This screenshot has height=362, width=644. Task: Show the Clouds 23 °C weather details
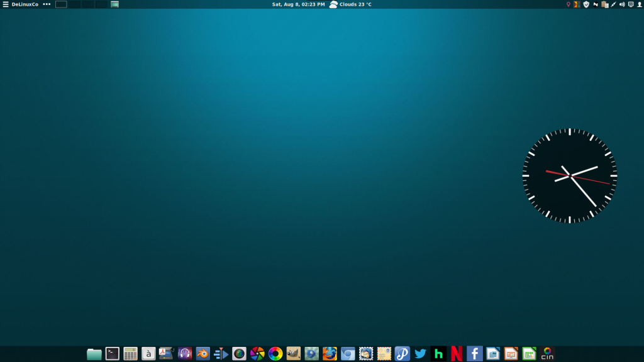click(x=351, y=4)
